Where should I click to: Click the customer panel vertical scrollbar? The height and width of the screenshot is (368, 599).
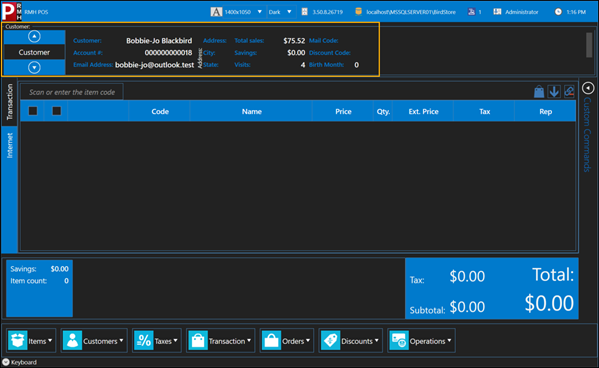click(589, 45)
